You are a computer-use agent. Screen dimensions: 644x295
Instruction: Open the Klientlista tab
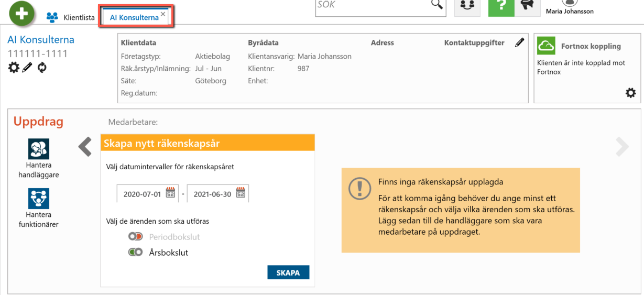click(x=71, y=17)
